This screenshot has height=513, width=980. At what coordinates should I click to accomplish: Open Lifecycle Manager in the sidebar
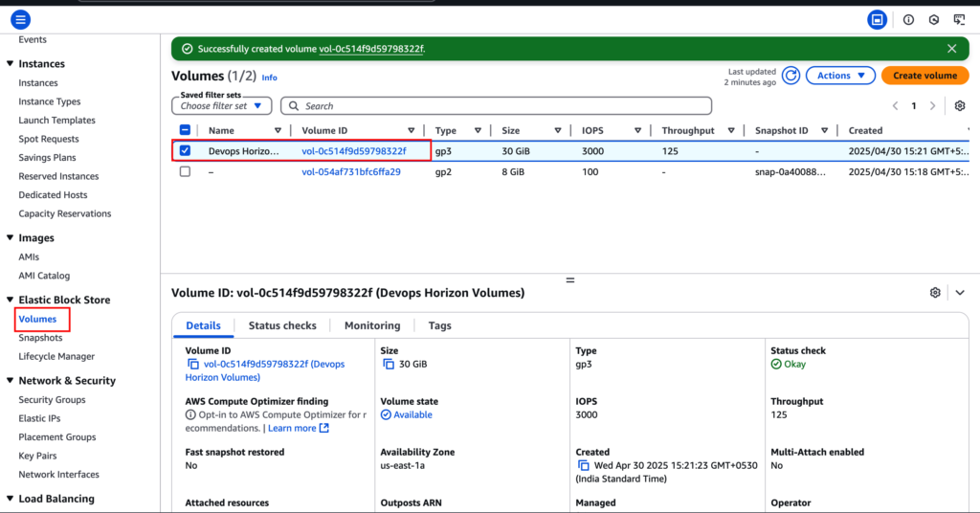[56, 357]
